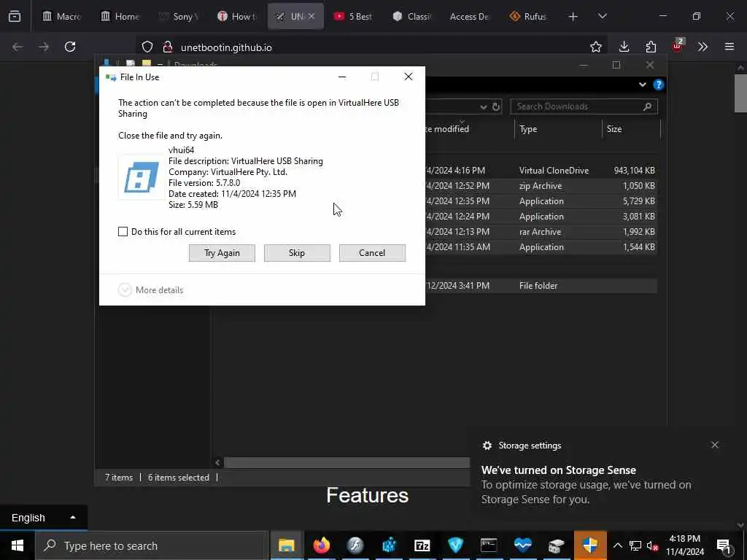The width and height of the screenshot is (747, 560).
Task: Choose Skip in the File In Use dialog
Action: coord(297,253)
